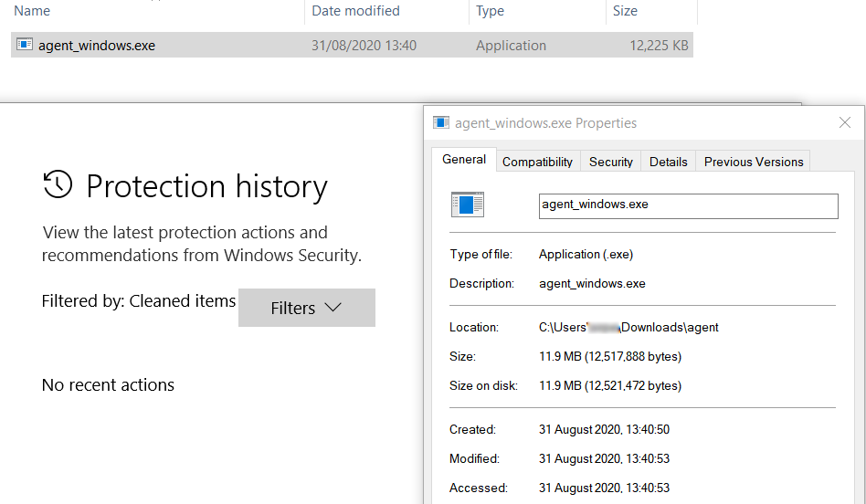Sort by the Size column header
Image resolution: width=866 pixels, height=504 pixels.
626,11
